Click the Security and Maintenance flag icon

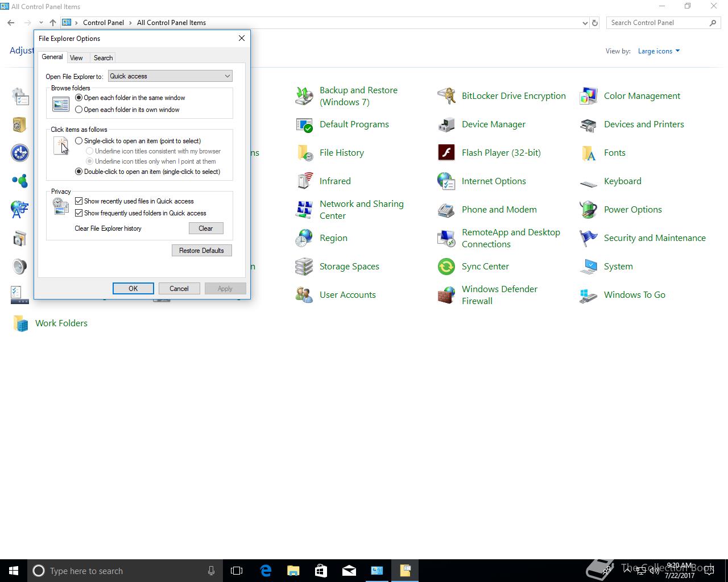click(x=589, y=238)
